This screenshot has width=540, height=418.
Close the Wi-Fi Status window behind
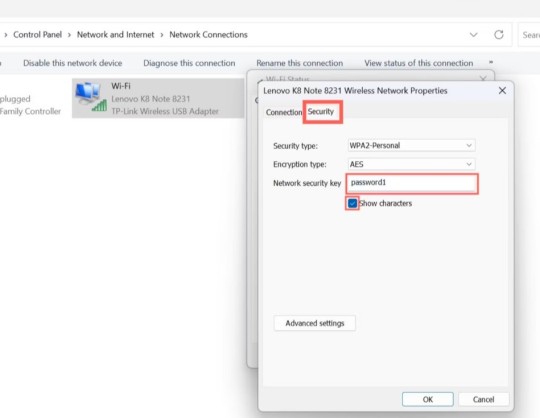click(483, 79)
